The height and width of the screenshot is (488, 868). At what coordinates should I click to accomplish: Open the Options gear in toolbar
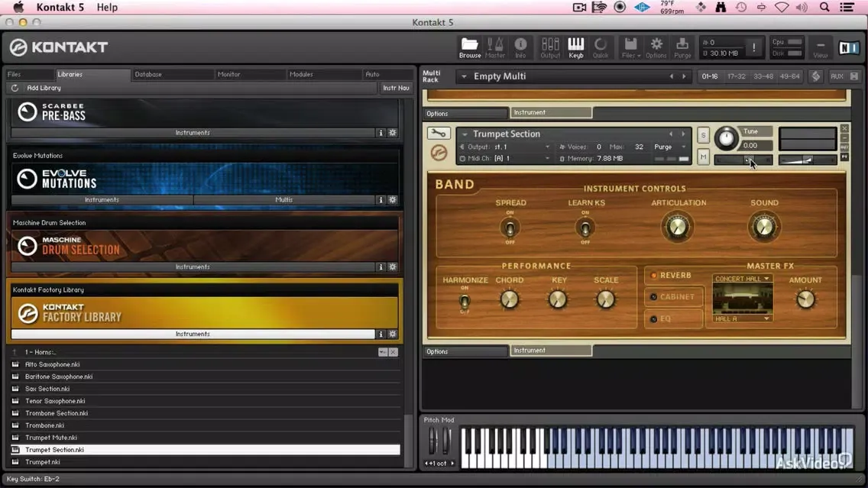(x=656, y=47)
